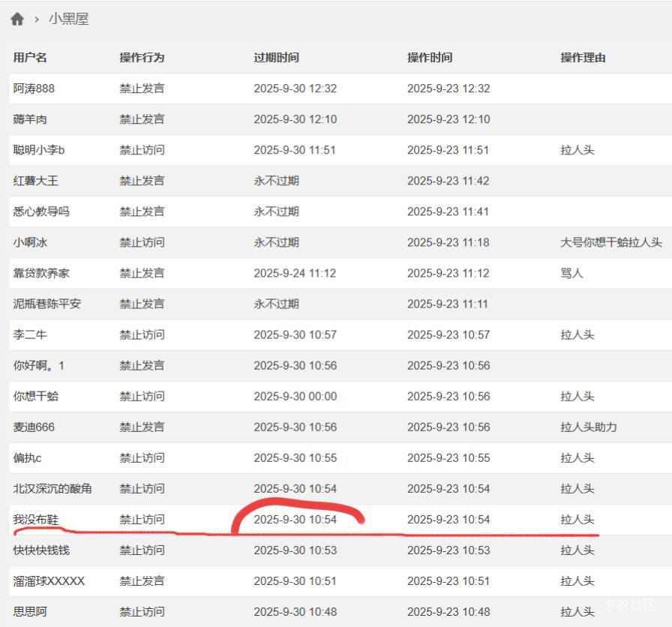672x627 pixels.
Task: Click expiry time 2025-9-24 11:12
Action: tap(295, 273)
